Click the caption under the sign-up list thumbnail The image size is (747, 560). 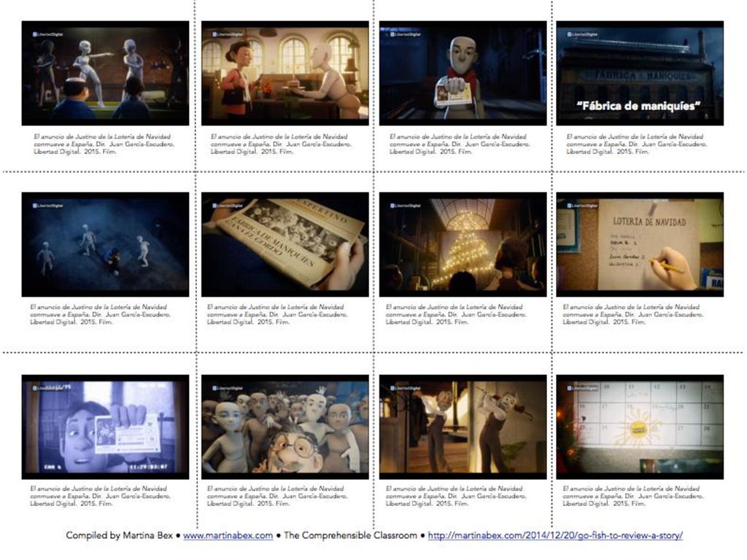click(632, 314)
